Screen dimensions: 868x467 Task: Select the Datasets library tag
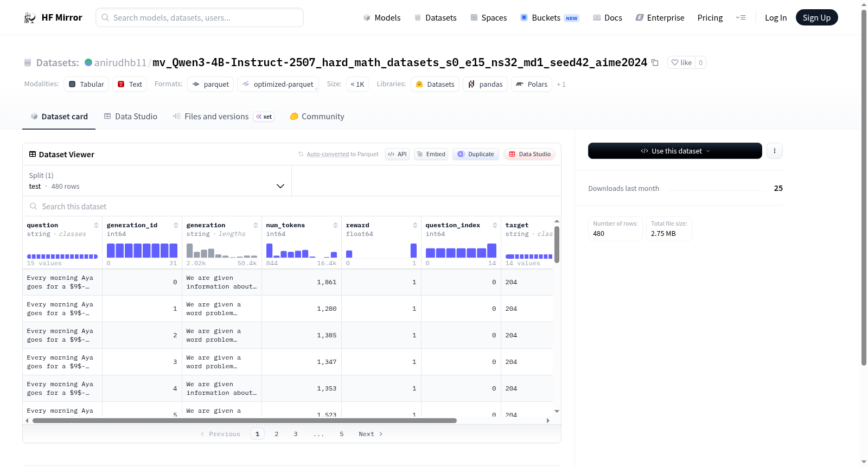pos(435,84)
